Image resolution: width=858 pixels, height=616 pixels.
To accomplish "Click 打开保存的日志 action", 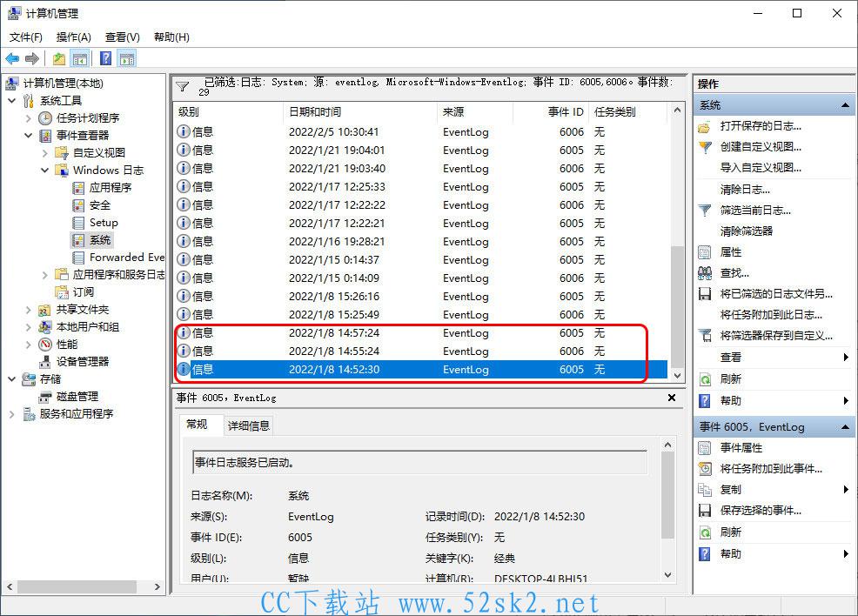I will [x=761, y=126].
